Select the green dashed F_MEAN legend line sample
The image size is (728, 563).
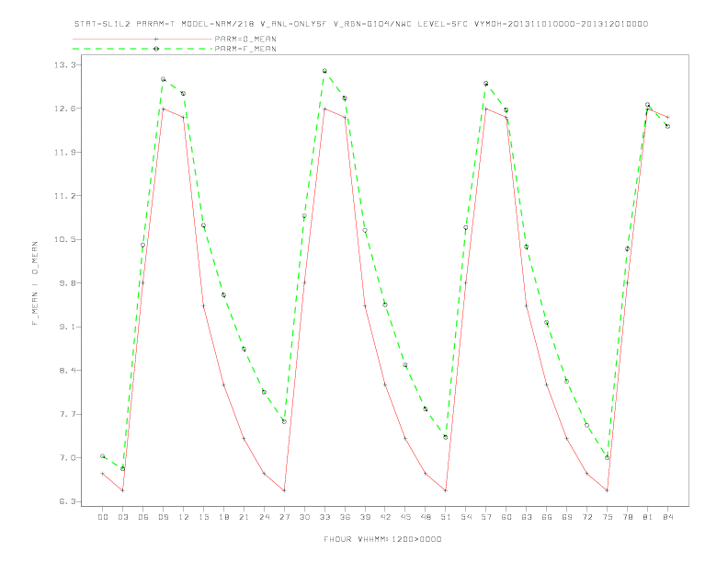click(142, 49)
